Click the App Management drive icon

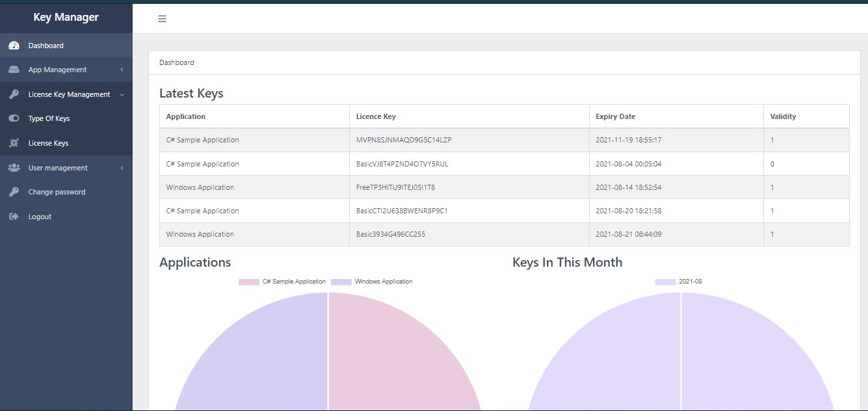tap(14, 70)
